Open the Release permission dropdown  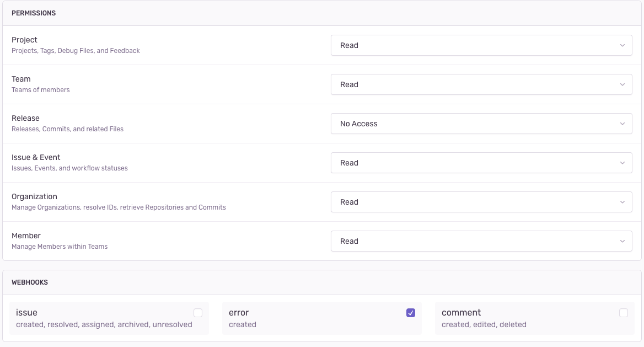[x=481, y=124]
